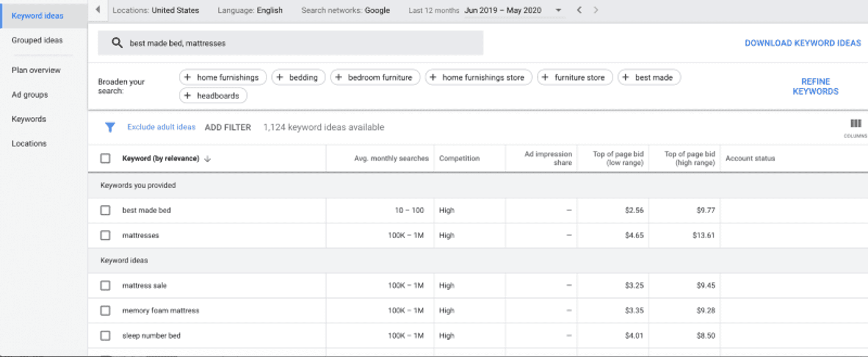The height and width of the screenshot is (357, 868).
Task: Go to next date period arrow
Action: 596,10
